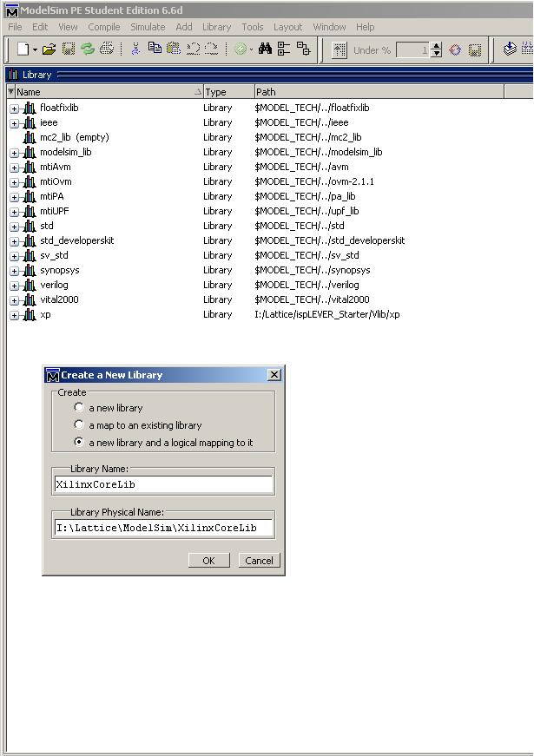Image resolution: width=534 pixels, height=756 pixels.
Task: Click the Save toolbar icon
Action: pyautogui.click(x=69, y=49)
